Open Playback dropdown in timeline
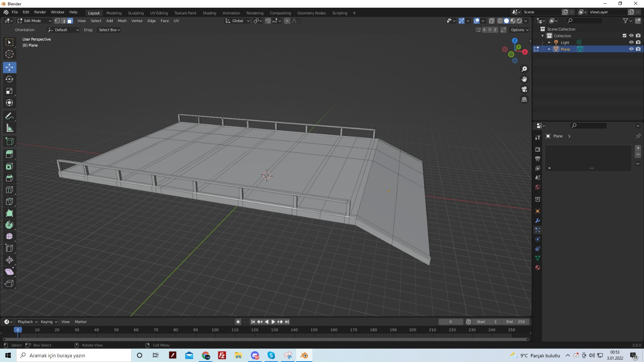 [x=27, y=322]
